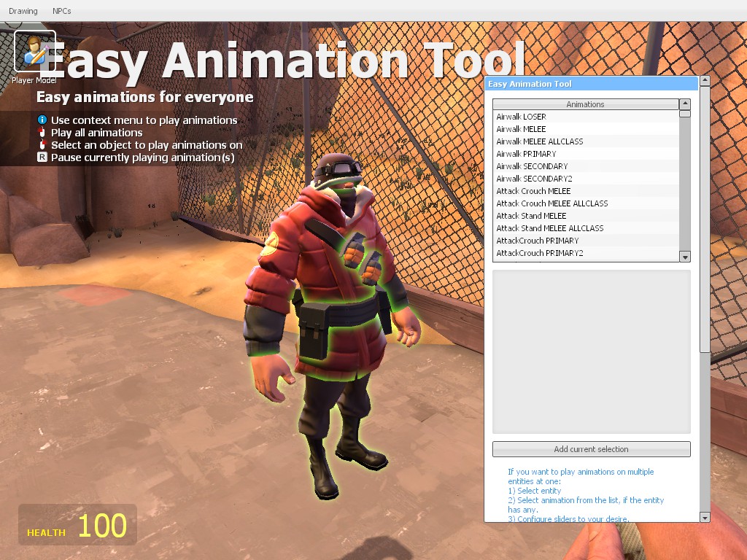Select the Attack Crouch MELEE animation
747x560 pixels.
click(x=586, y=191)
